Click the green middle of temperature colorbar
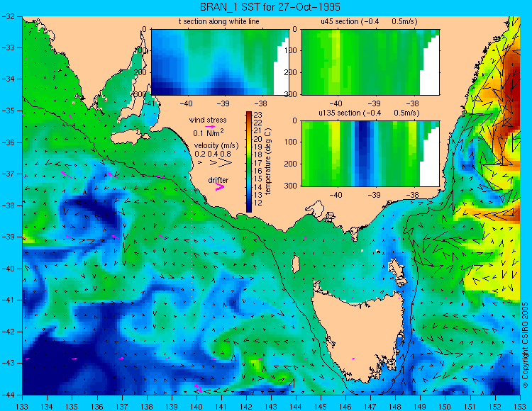 click(249, 162)
